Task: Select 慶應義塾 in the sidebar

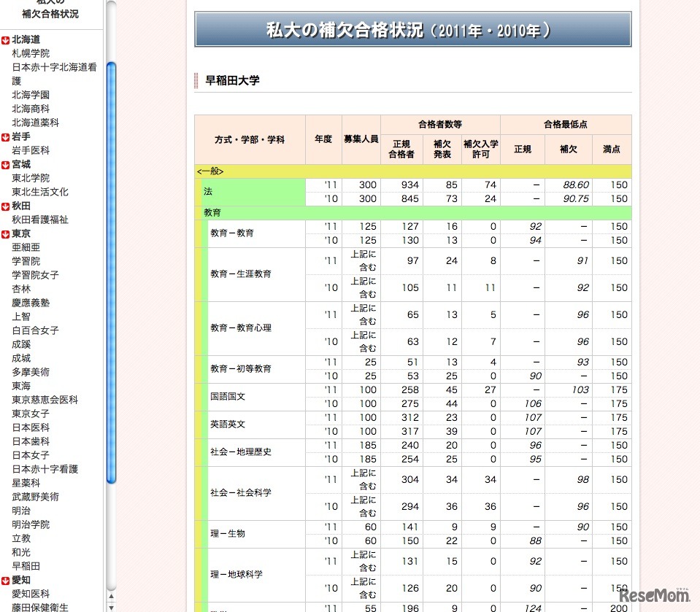Action: click(31, 302)
